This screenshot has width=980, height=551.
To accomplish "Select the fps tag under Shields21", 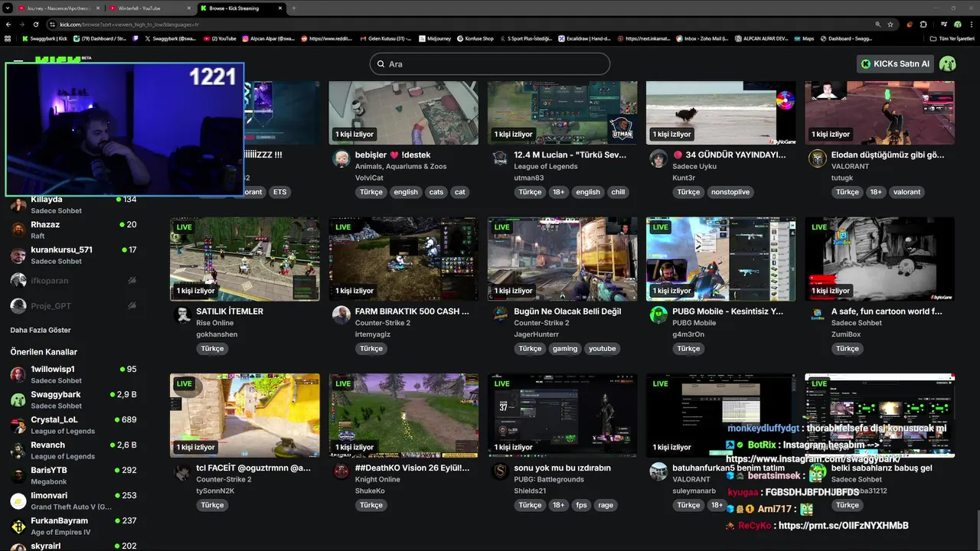I will pos(581,505).
